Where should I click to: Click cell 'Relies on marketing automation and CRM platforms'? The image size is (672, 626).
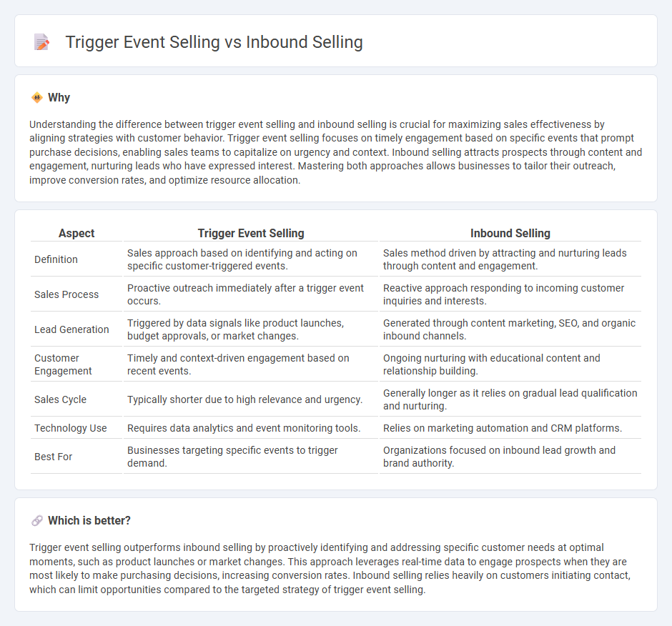510,428
